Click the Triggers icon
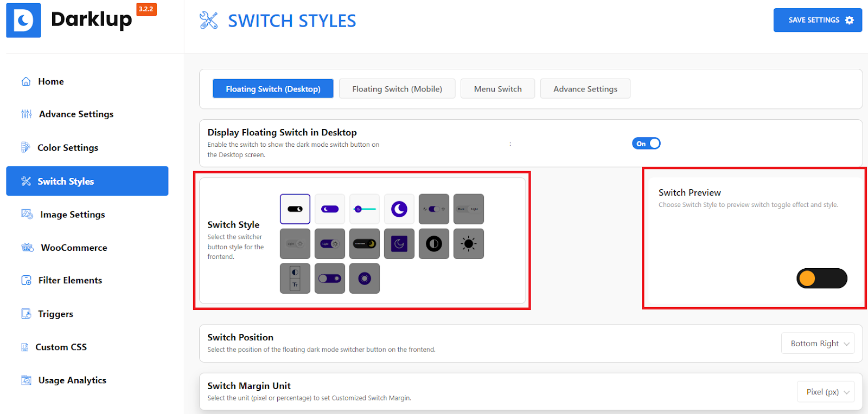Screen dimensions: 868x414 (26, 314)
